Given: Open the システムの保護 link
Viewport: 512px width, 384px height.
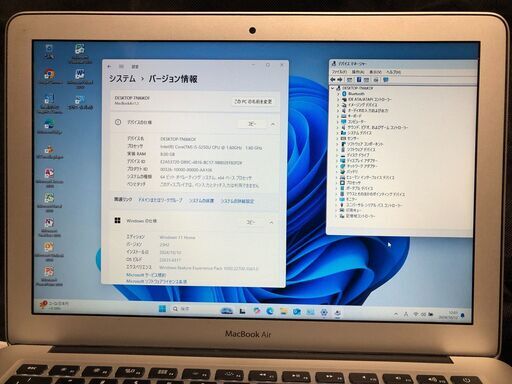Looking at the screenshot, I should [x=201, y=201].
